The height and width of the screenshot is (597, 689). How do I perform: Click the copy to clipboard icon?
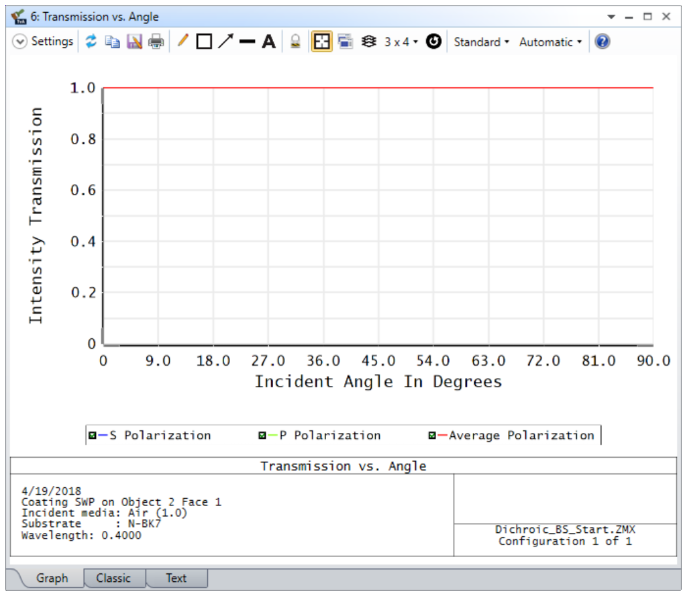(x=112, y=42)
